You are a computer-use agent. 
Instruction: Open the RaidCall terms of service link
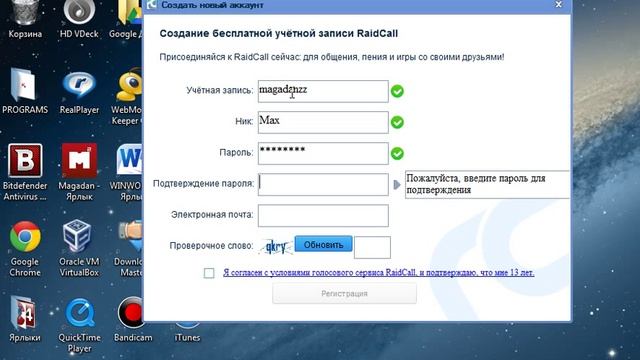[378, 273]
